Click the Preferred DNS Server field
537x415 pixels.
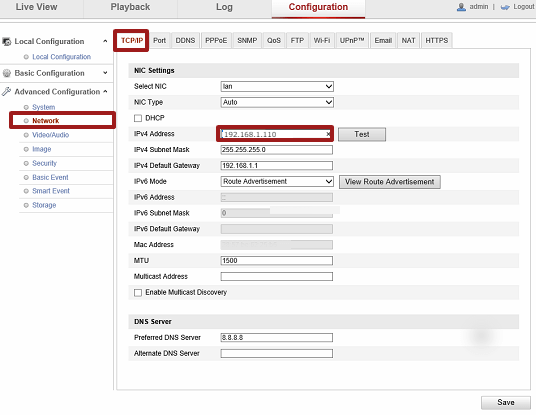coord(277,338)
